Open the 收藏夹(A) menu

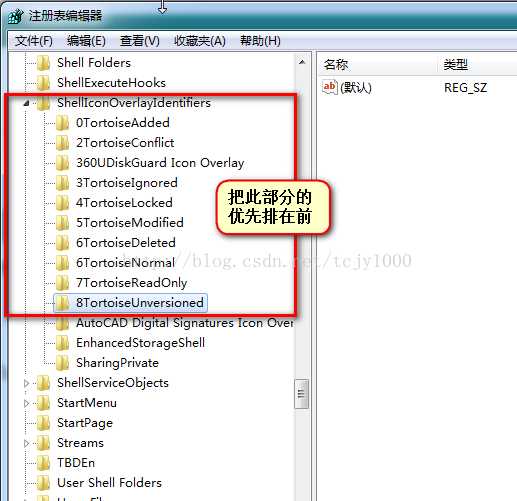tap(200, 41)
